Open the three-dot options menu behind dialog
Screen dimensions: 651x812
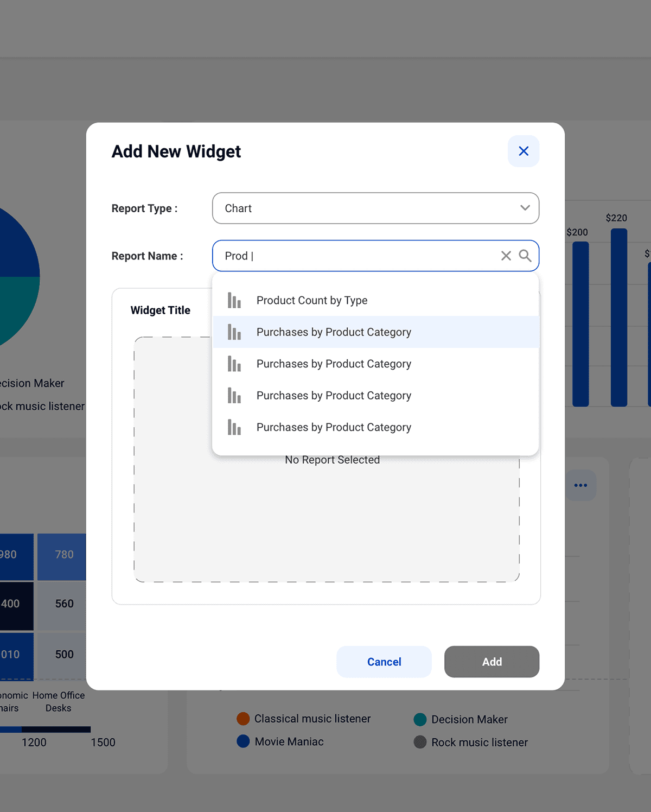click(580, 485)
